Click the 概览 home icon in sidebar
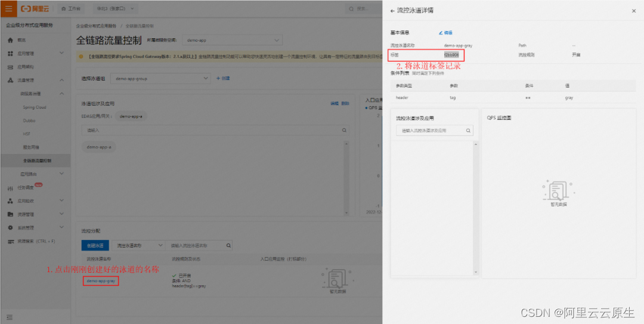644x324 pixels. (11, 41)
